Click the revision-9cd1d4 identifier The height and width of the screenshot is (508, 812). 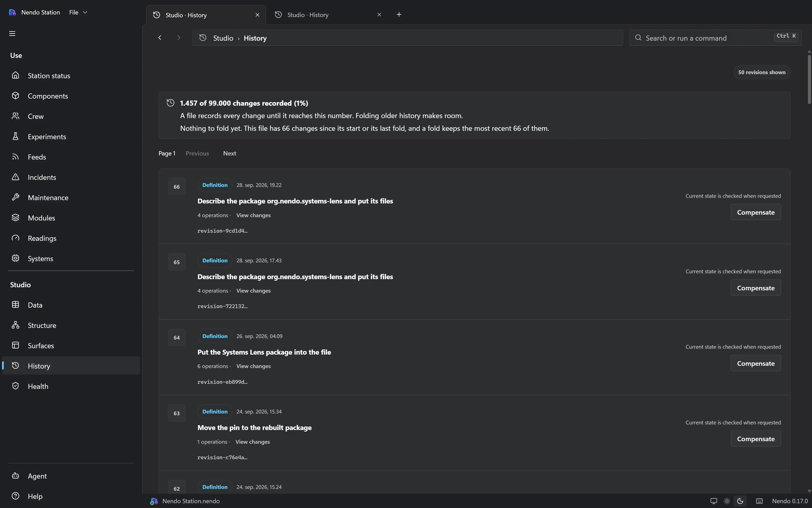[x=223, y=231]
